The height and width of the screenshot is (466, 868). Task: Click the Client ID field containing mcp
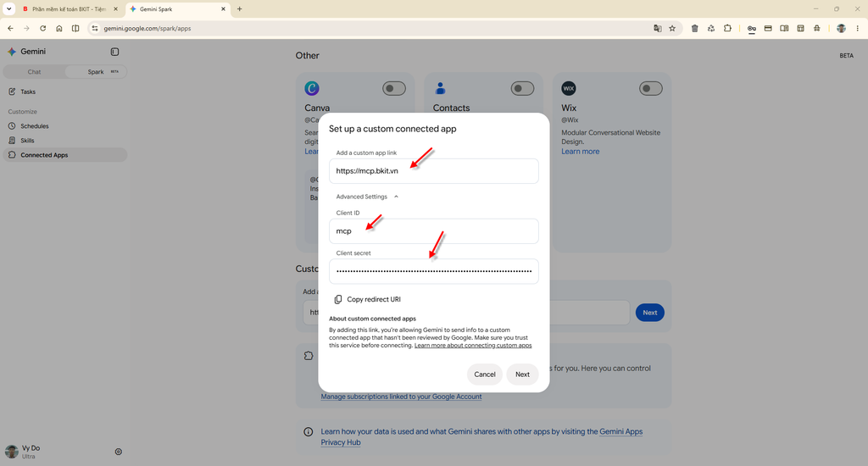[433, 231]
